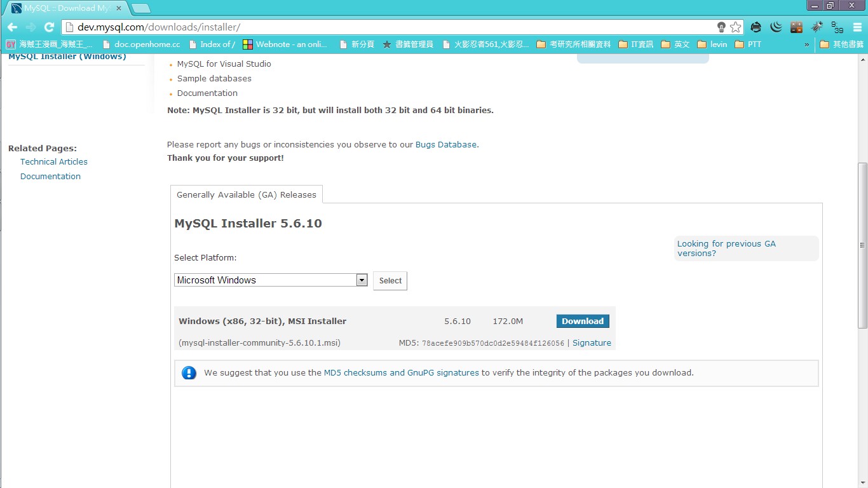
Task: Click the scrollbar up arrow
Action: 862,58
